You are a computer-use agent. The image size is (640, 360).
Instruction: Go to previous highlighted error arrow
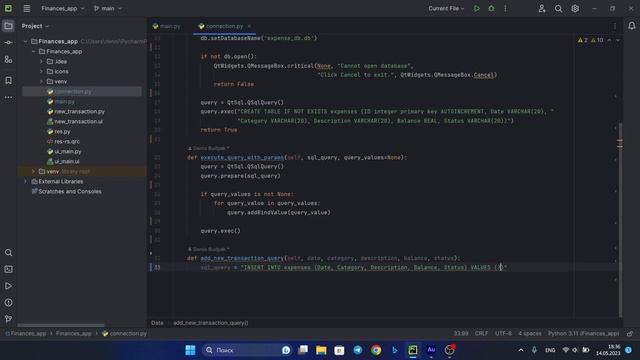point(609,40)
